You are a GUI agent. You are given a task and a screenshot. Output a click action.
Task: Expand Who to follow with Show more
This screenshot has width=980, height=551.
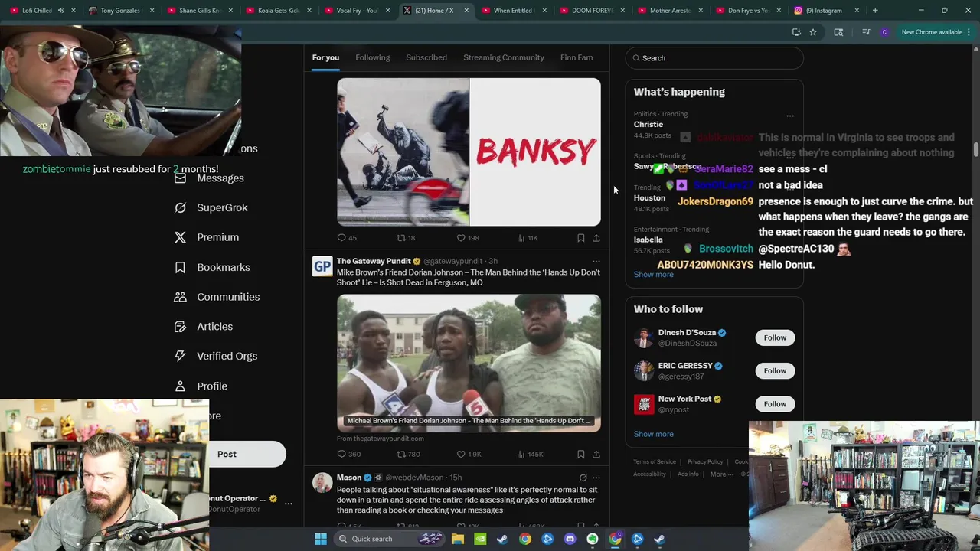(653, 434)
